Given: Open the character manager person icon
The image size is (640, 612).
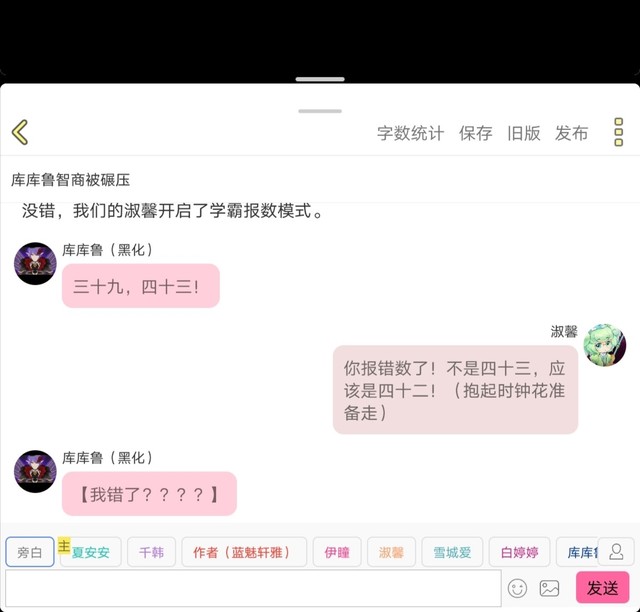Looking at the screenshot, I should tap(616, 552).
